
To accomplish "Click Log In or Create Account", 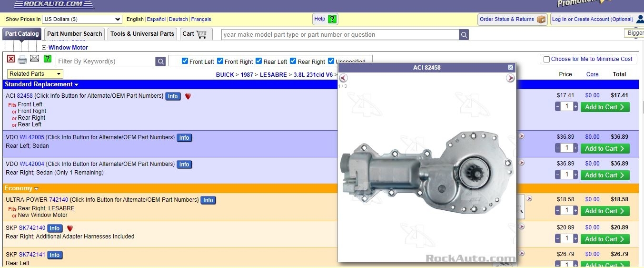I will coord(593,19).
